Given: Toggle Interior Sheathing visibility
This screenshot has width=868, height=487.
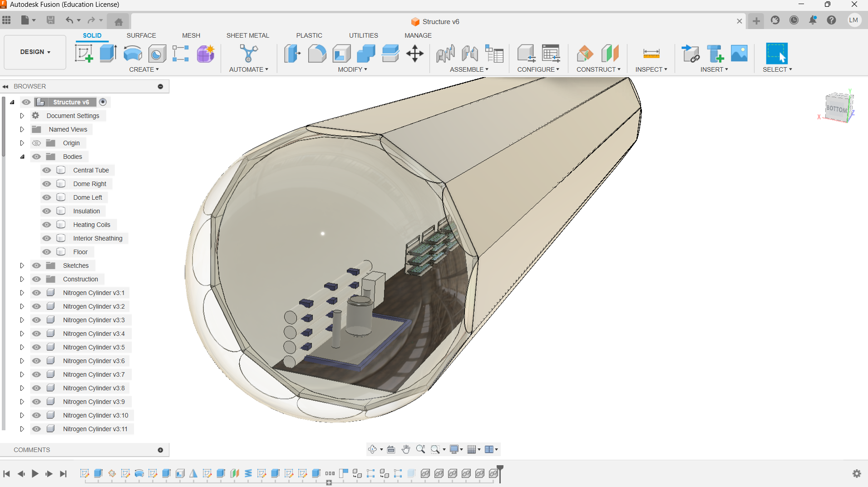Looking at the screenshot, I should point(47,238).
